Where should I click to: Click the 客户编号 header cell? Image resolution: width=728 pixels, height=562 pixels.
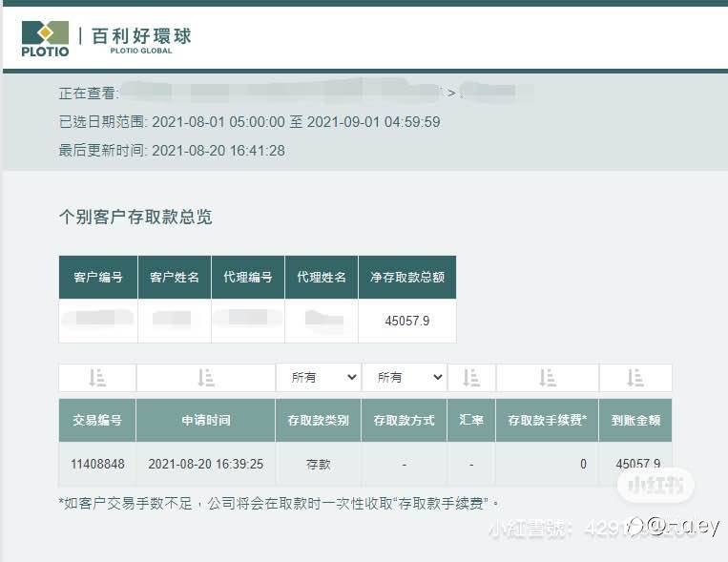[98, 277]
